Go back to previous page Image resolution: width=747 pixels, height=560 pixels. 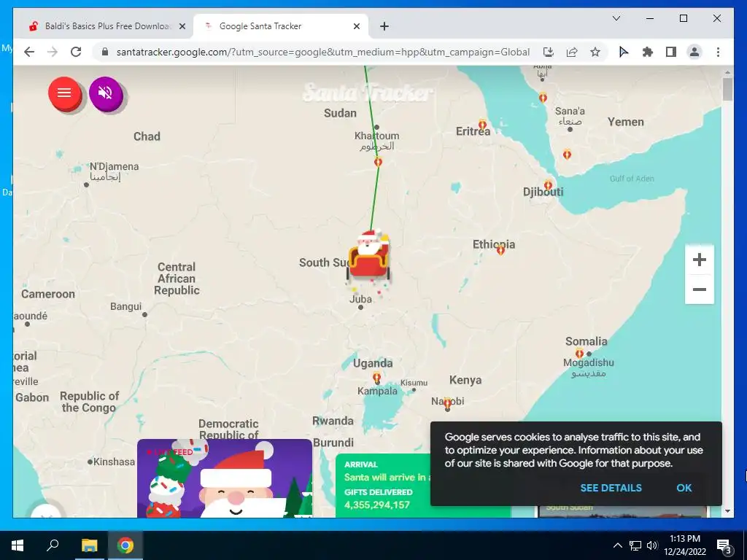29,52
